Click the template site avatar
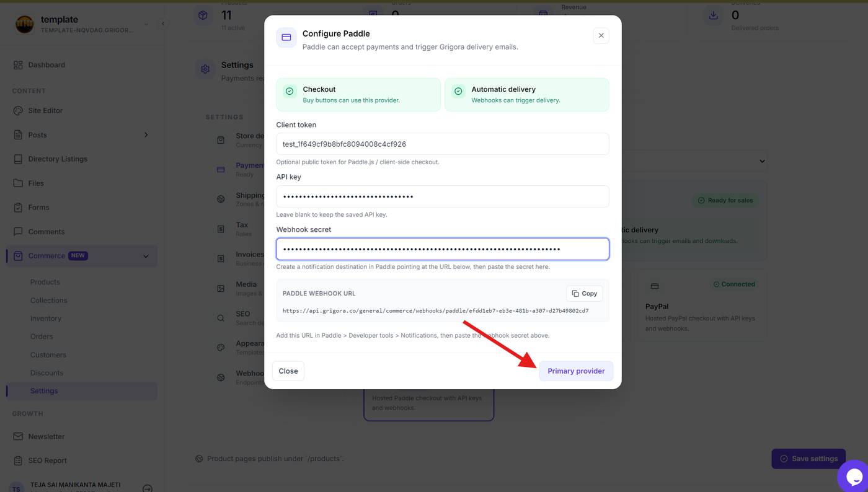Viewport: 868px width, 492px height. pos(25,24)
